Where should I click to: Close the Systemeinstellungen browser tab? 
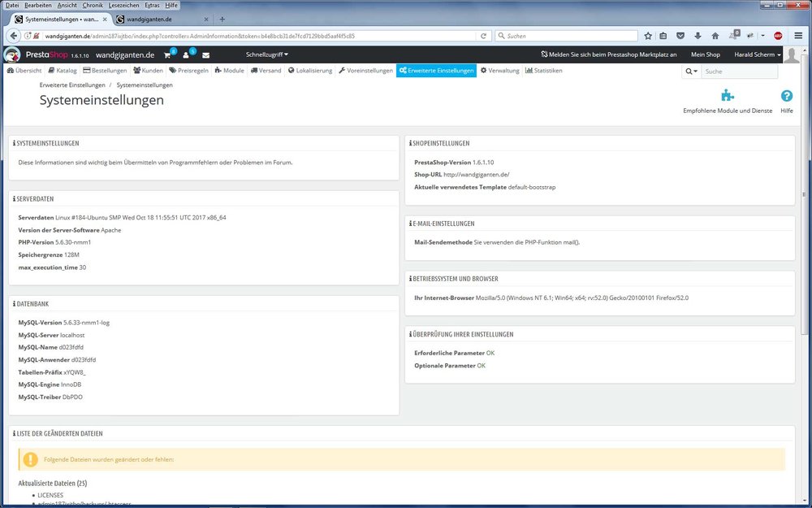(105, 20)
